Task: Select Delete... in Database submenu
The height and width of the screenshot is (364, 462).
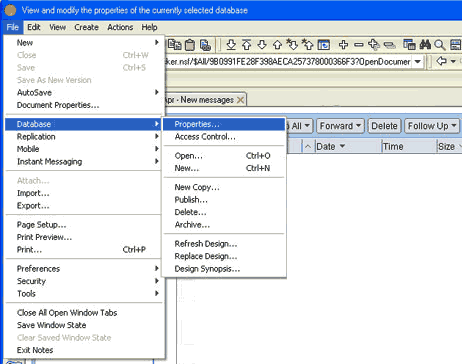Action: [x=224, y=212]
